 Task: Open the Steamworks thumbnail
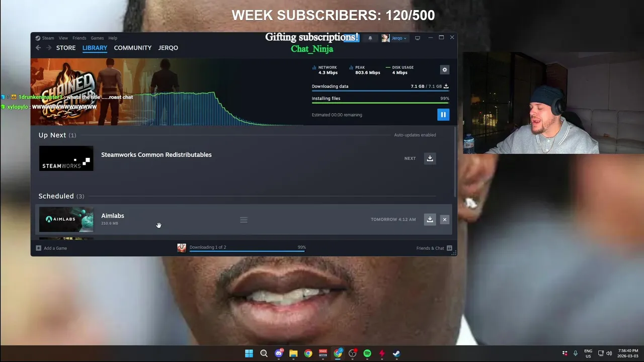[66, 158]
